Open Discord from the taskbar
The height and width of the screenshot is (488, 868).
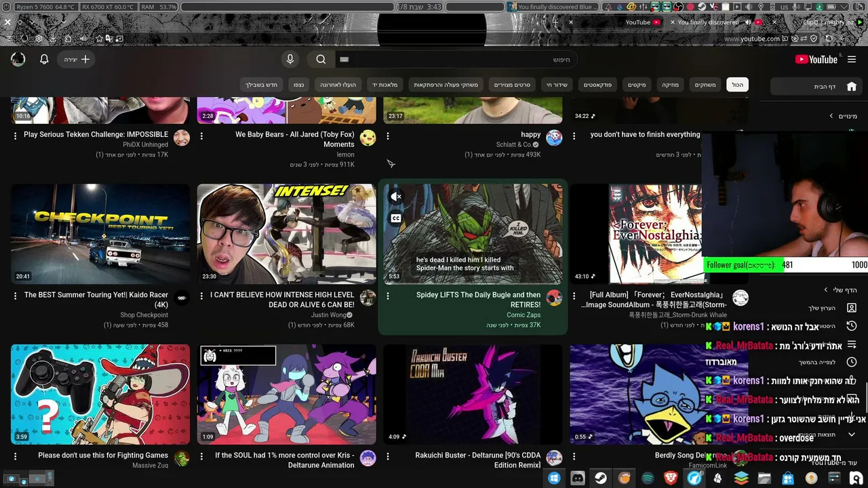point(577,479)
